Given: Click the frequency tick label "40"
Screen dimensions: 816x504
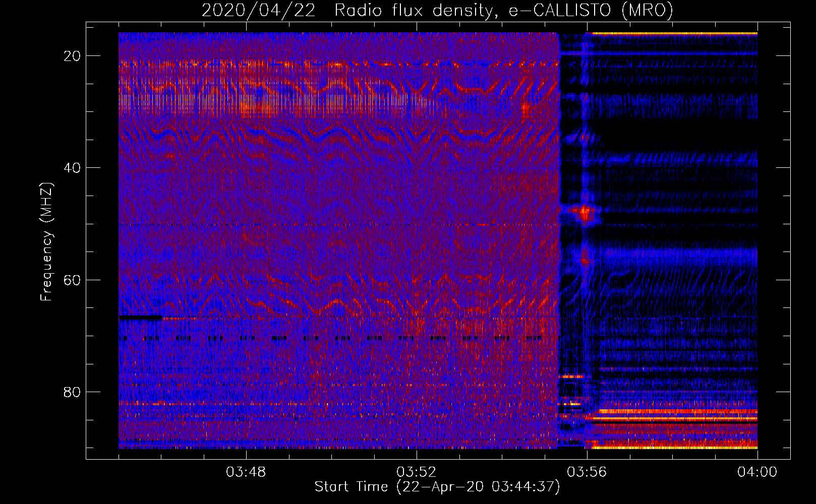Looking at the screenshot, I should (x=72, y=167).
